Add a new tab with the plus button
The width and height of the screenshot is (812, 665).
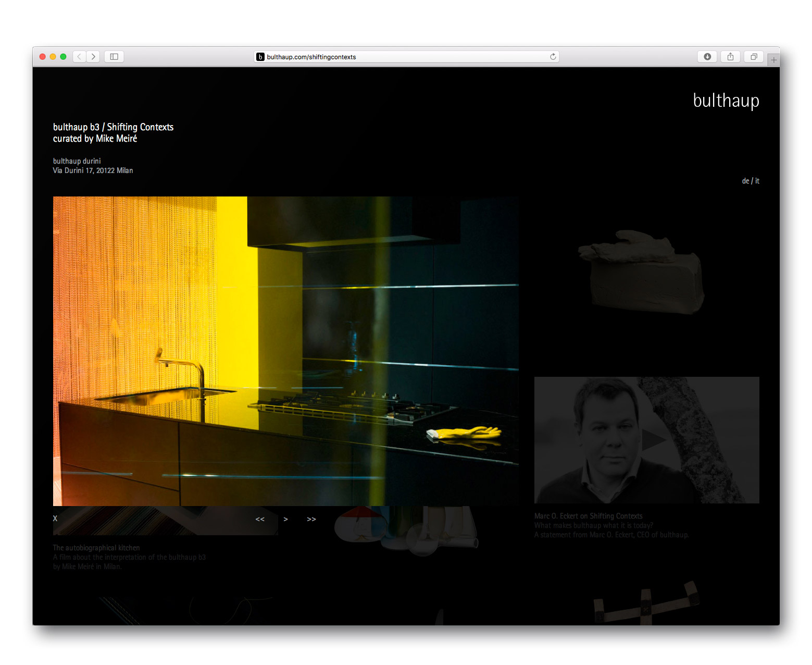point(773,60)
